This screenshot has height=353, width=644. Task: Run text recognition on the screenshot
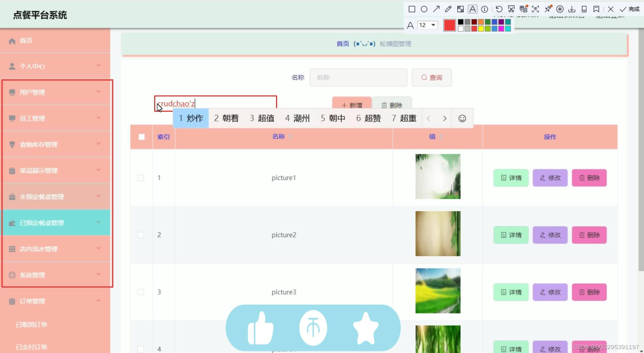pos(536,9)
